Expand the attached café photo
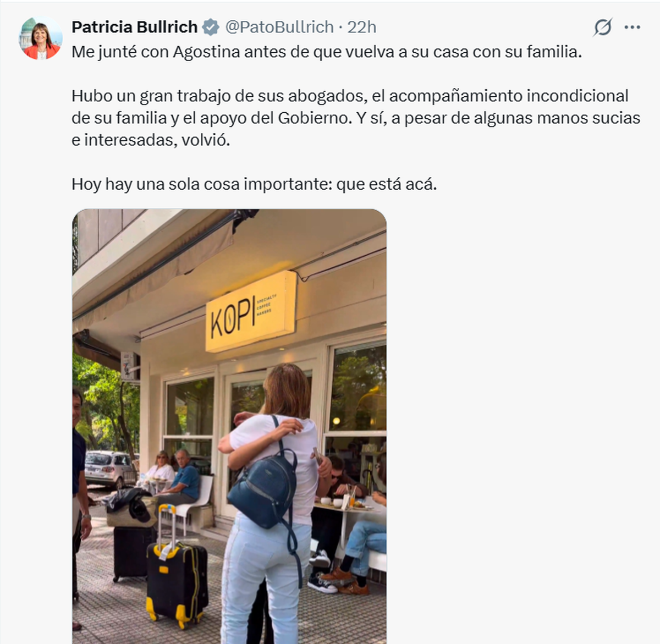The height and width of the screenshot is (644, 660). [x=229, y=426]
